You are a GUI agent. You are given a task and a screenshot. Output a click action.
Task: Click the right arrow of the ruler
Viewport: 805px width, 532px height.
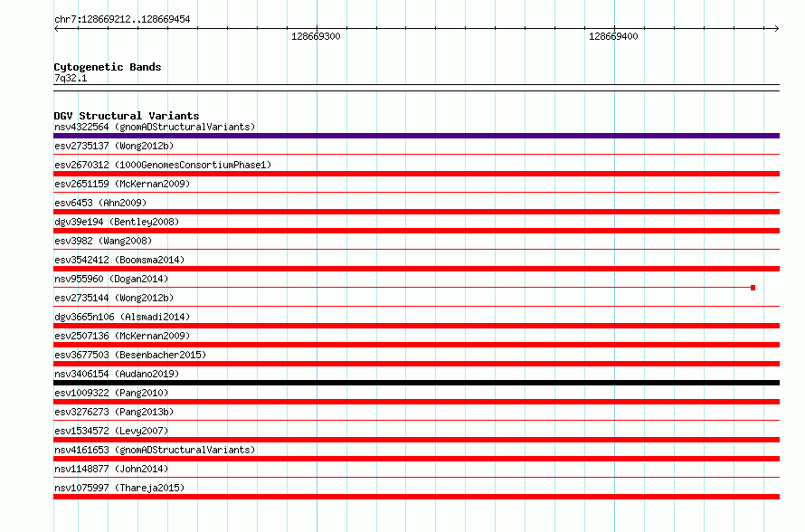(x=777, y=29)
